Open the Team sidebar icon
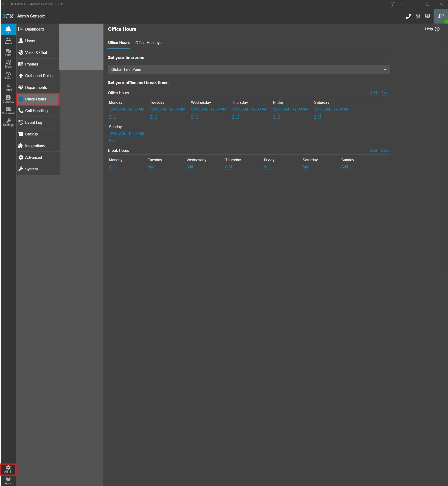 (8, 41)
